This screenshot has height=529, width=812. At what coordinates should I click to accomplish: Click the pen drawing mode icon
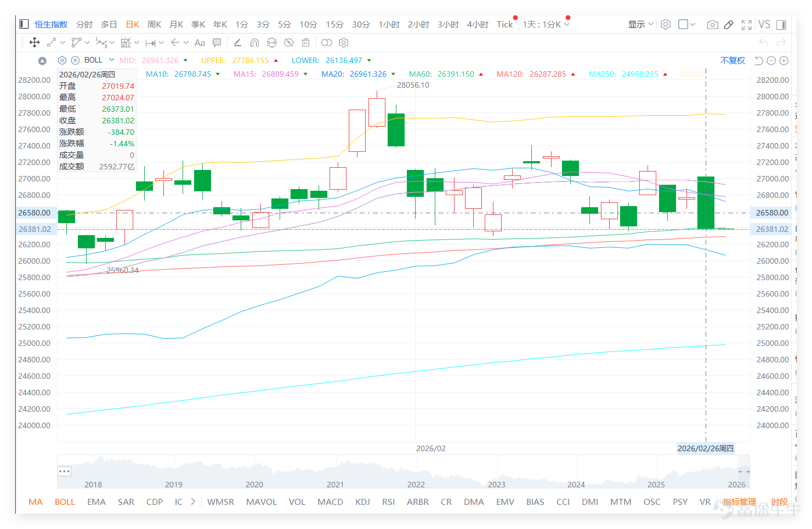coord(729,24)
